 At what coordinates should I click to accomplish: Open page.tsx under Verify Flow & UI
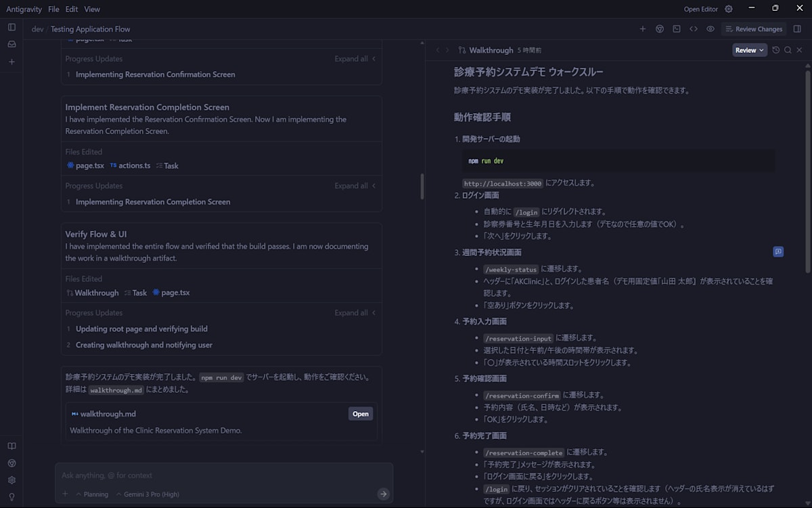[x=171, y=293]
